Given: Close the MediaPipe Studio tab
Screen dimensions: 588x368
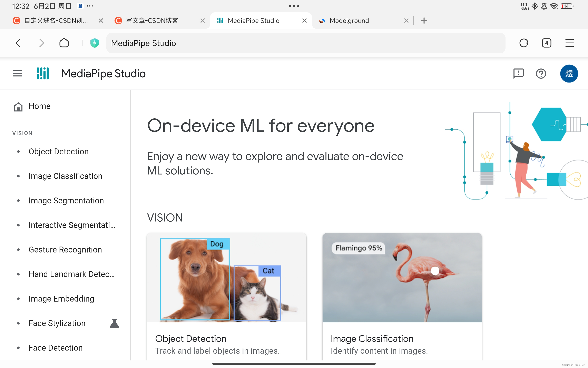Looking at the screenshot, I should (x=304, y=21).
